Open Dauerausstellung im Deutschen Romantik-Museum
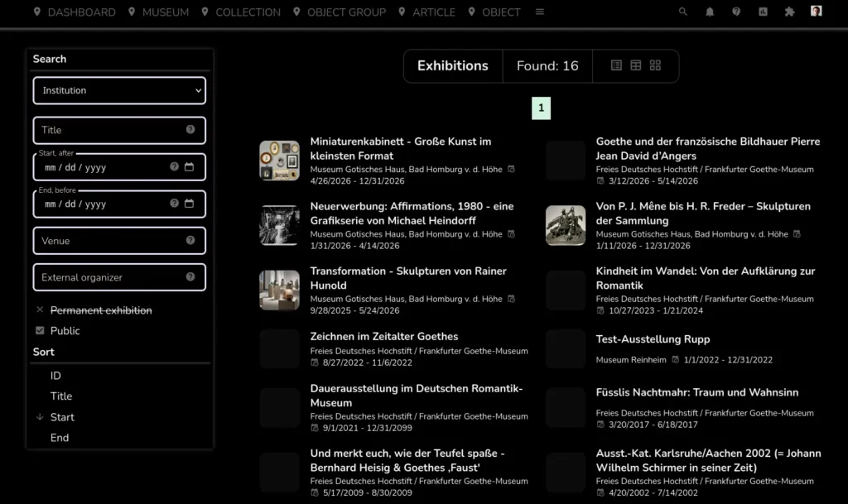This screenshot has height=504, width=848. point(417,396)
